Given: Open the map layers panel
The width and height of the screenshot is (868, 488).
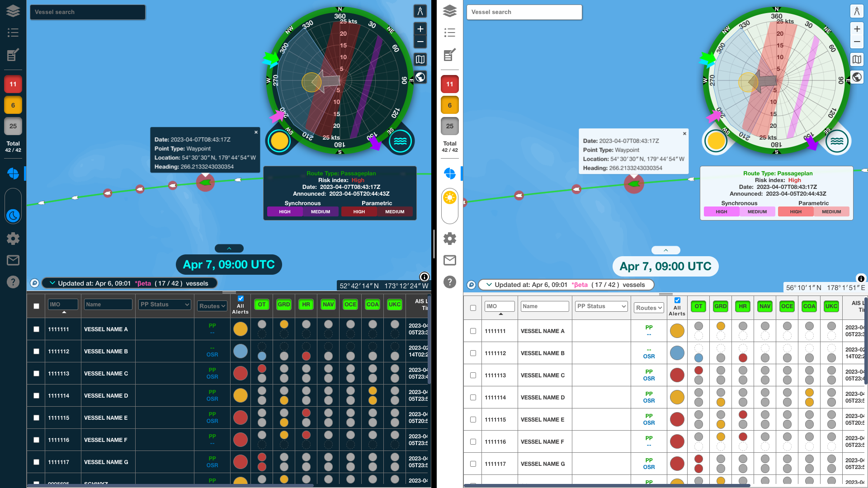Looking at the screenshot, I should pos(13,10).
